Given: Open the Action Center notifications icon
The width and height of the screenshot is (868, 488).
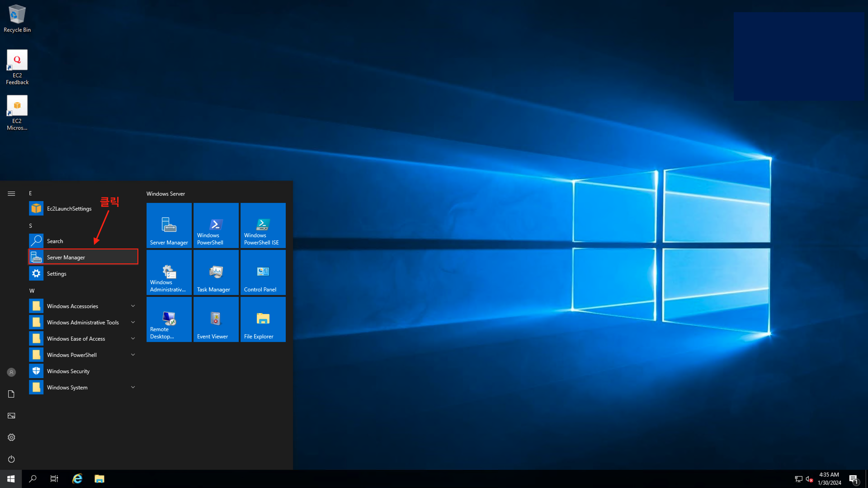Looking at the screenshot, I should click(853, 479).
